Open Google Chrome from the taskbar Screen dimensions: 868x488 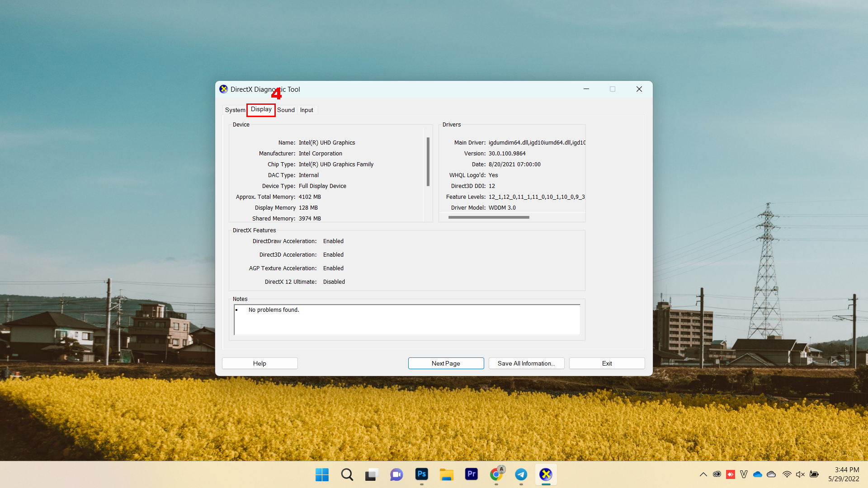(x=496, y=474)
